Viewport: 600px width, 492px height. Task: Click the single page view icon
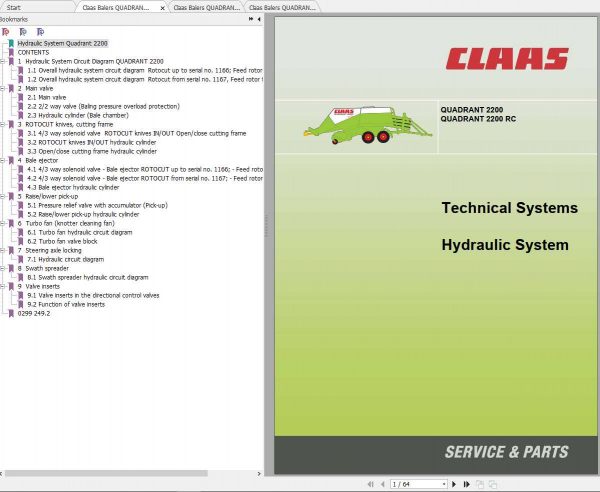pos(480,484)
